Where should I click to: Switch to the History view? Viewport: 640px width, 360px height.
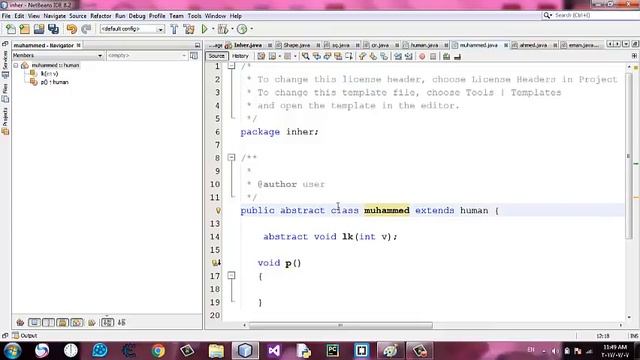(240, 56)
